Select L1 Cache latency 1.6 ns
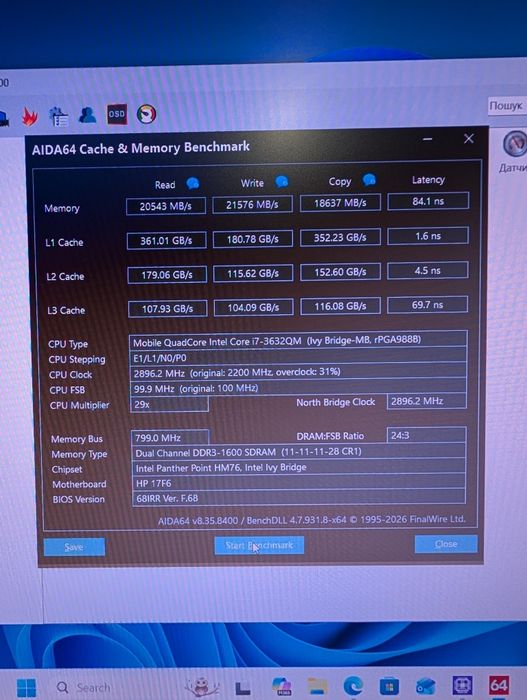The image size is (527, 700). pyautogui.click(x=428, y=236)
